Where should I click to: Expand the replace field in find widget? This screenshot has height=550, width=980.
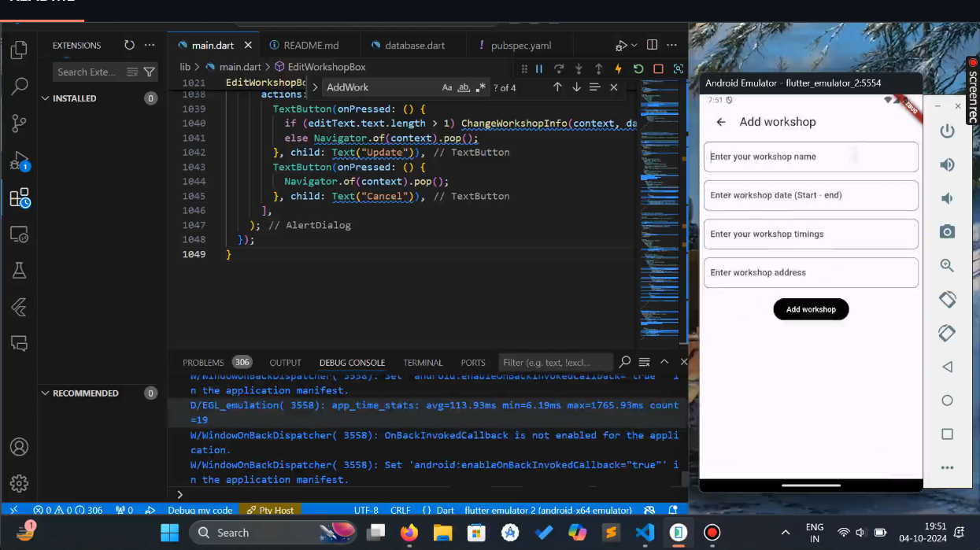316,87
